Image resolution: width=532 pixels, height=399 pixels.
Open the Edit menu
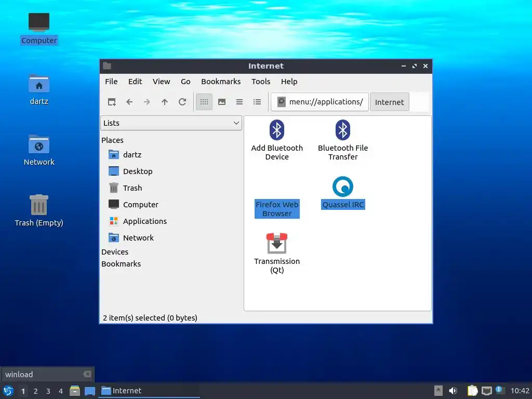[x=135, y=82]
